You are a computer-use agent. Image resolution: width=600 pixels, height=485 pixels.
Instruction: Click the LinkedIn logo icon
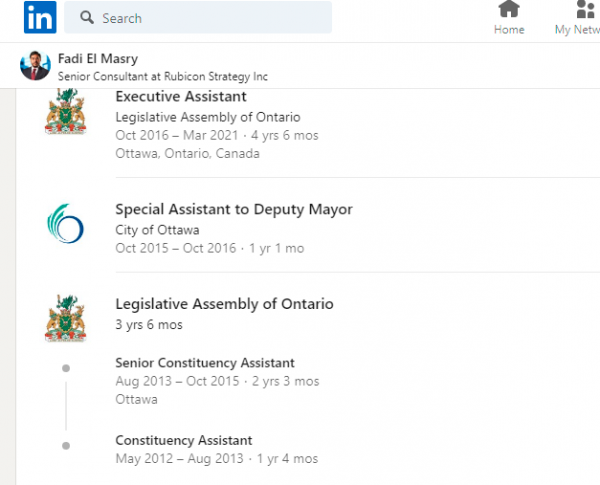pos(40,17)
